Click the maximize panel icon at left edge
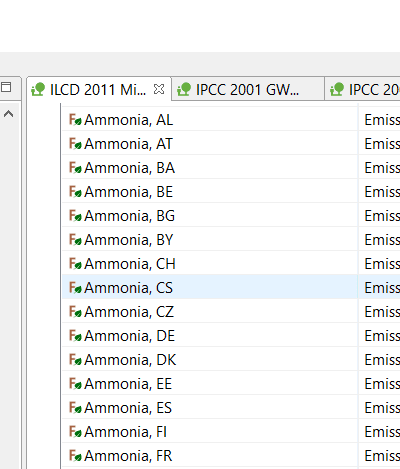 [6, 87]
